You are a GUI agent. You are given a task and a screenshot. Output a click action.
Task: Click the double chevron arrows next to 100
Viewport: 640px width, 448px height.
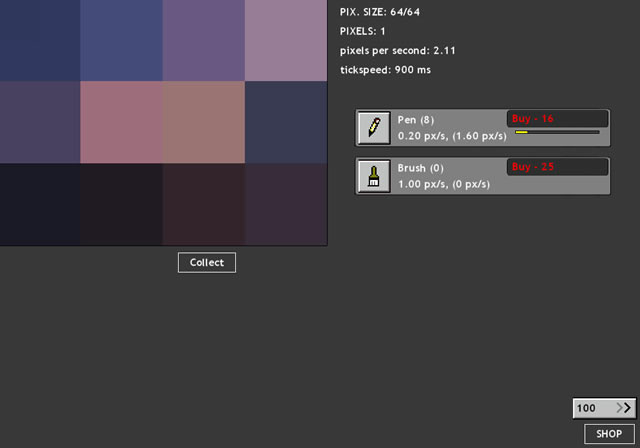point(624,408)
